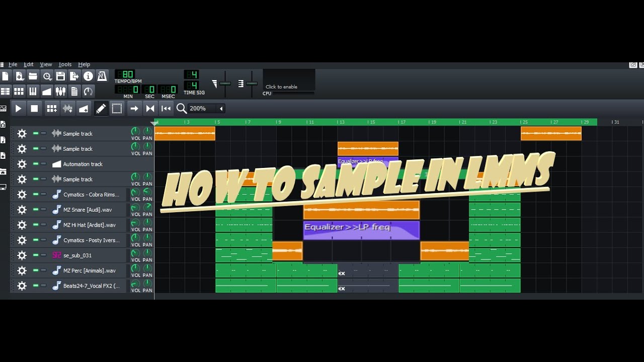Open the Automation track gear menu
Screen dimensions: 644x362
(x=22, y=164)
